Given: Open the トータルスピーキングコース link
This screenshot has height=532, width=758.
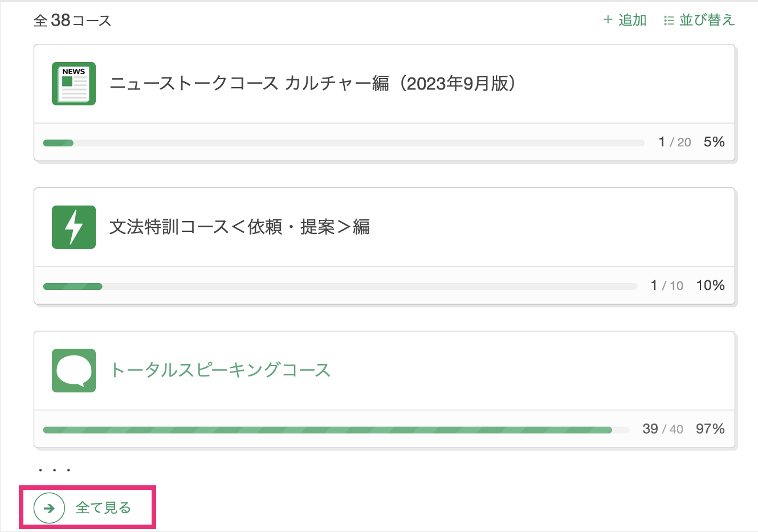Looking at the screenshot, I should pyautogui.click(x=220, y=370).
